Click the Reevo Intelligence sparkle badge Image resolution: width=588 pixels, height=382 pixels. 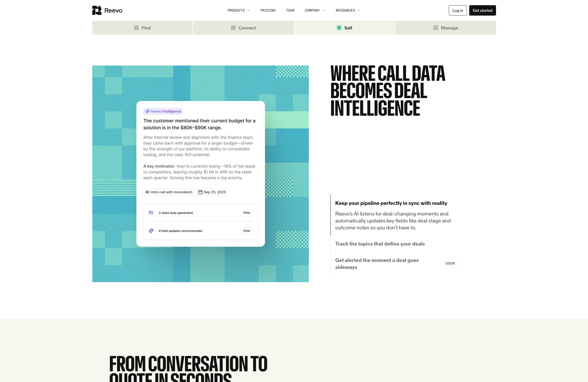(163, 111)
